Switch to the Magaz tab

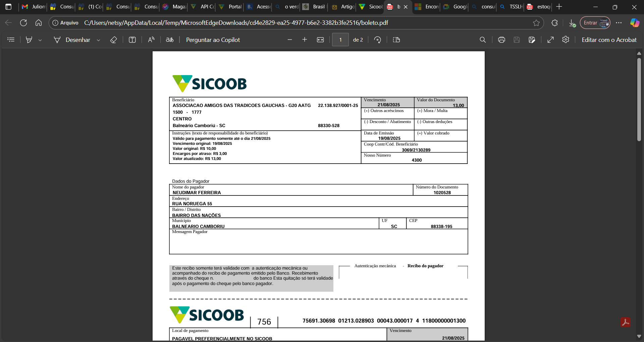(174, 7)
